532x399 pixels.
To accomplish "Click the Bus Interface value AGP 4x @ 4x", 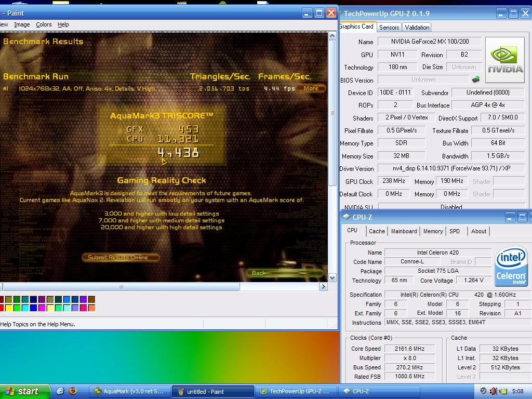I will point(488,105).
